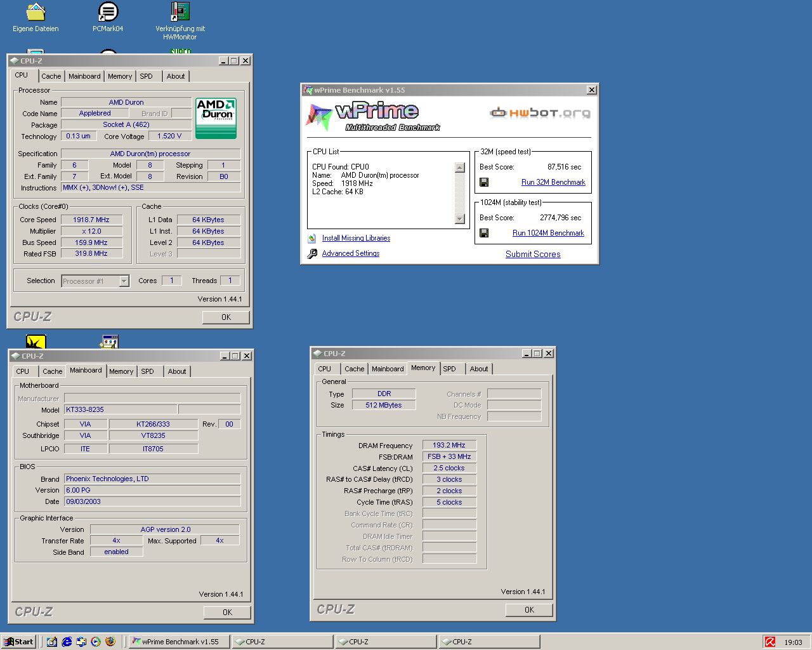The image size is (812, 650).
Task: Open the Selection Processor #1 dropdown
Action: [124, 281]
